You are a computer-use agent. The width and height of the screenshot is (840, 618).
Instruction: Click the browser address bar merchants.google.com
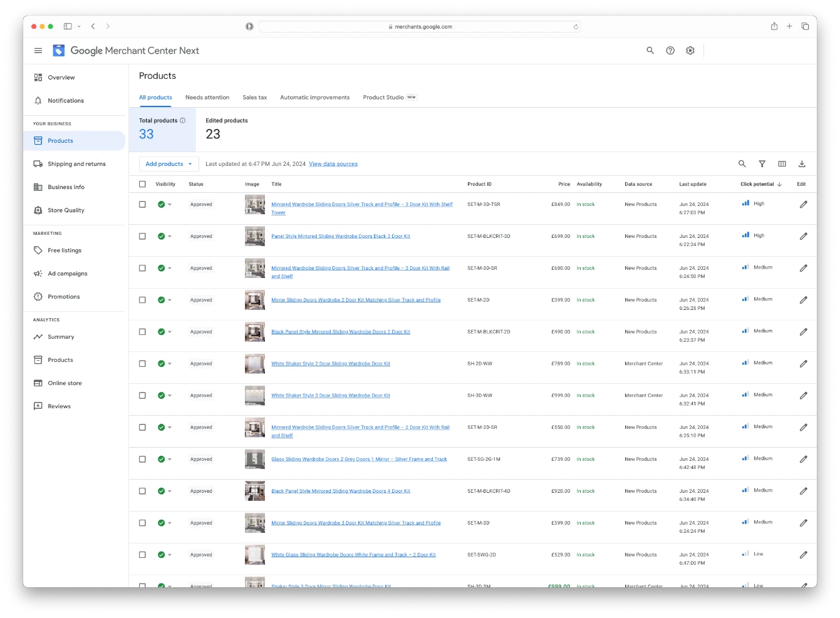(420, 27)
